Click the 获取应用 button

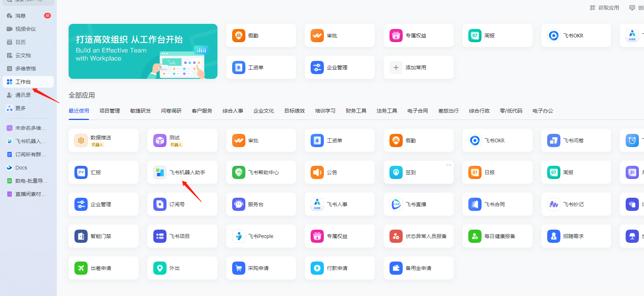click(x=604, y=8)
